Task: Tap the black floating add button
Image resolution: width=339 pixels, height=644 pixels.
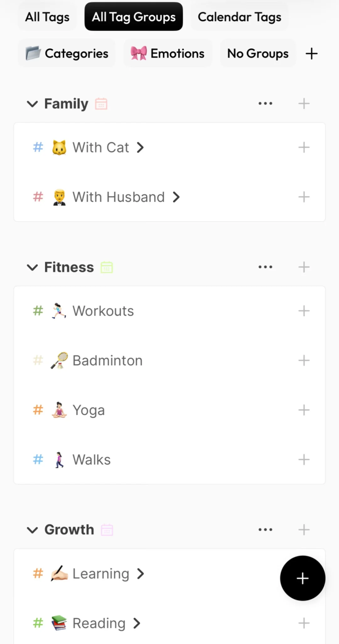Action: [x=302, y=578]
